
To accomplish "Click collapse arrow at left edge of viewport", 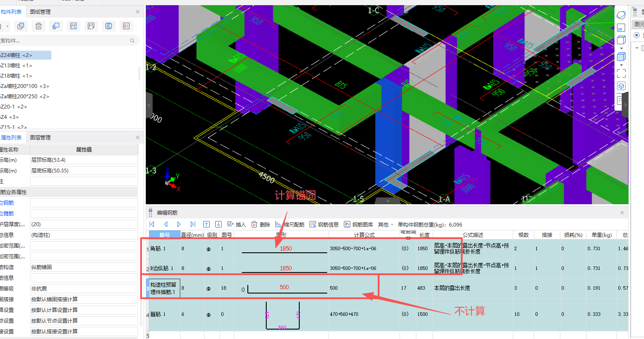I will tap(149, 105).
